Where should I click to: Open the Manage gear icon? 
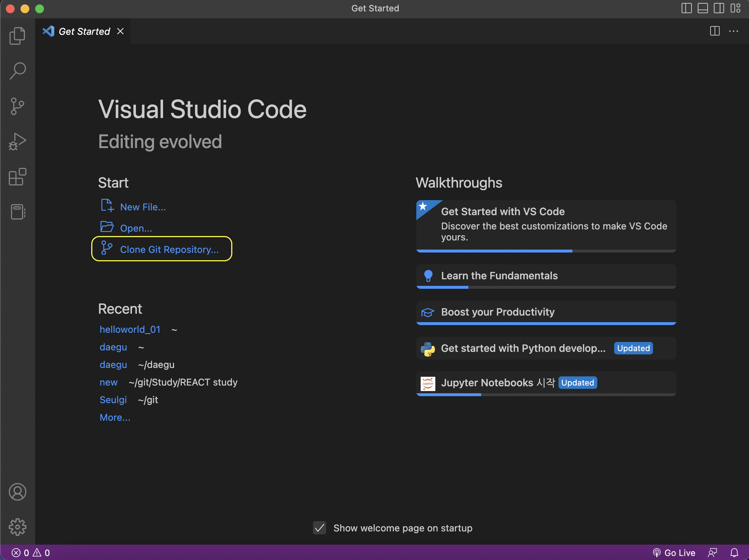click(x=17, y=527)
